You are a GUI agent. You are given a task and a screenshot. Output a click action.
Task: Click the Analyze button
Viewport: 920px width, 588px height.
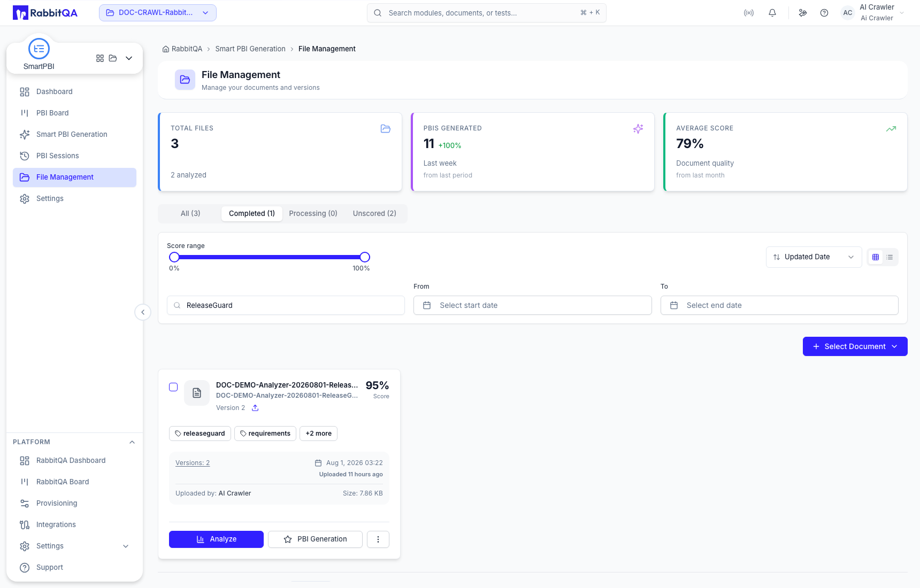[216, 539]
